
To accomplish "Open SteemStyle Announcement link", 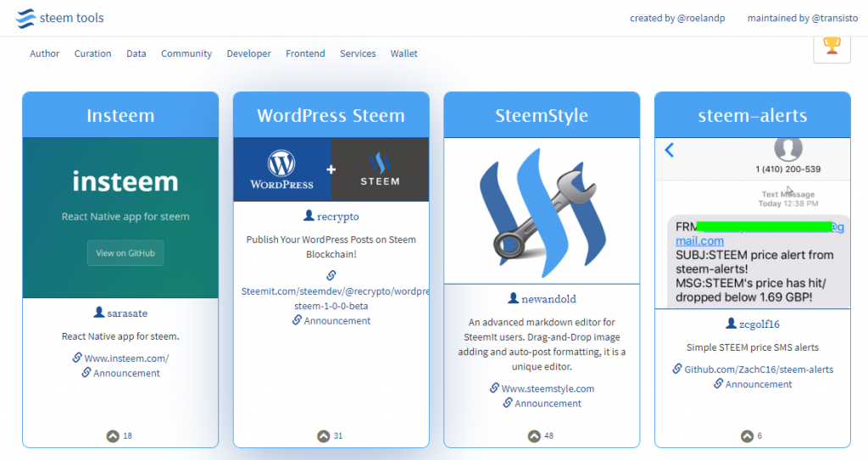I will point(548,403).
